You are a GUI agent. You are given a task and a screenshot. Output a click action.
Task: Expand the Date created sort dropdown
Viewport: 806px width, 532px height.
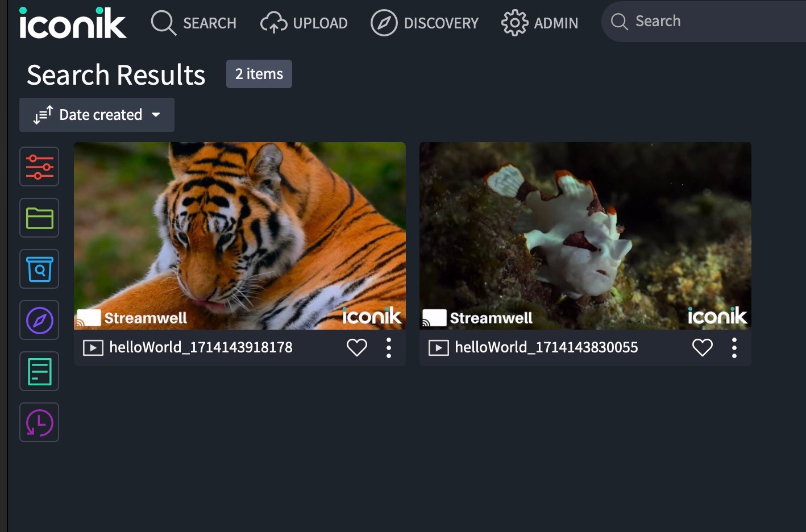click(x=97, y=115)
